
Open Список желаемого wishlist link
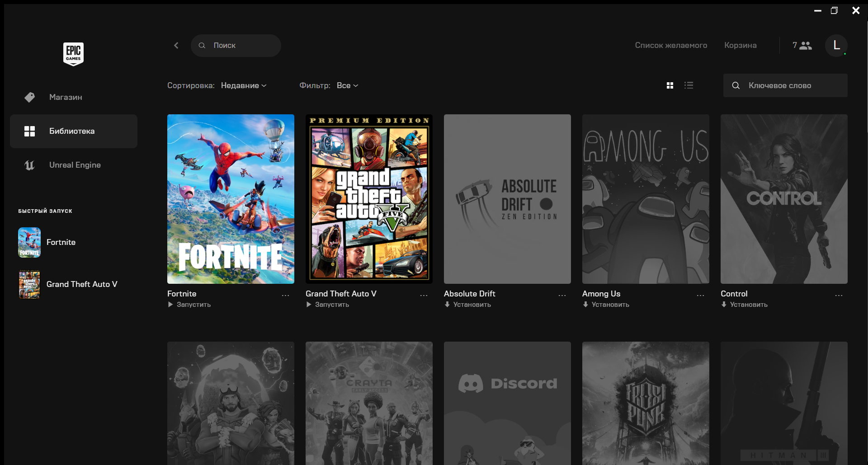(x=671, y=45)
